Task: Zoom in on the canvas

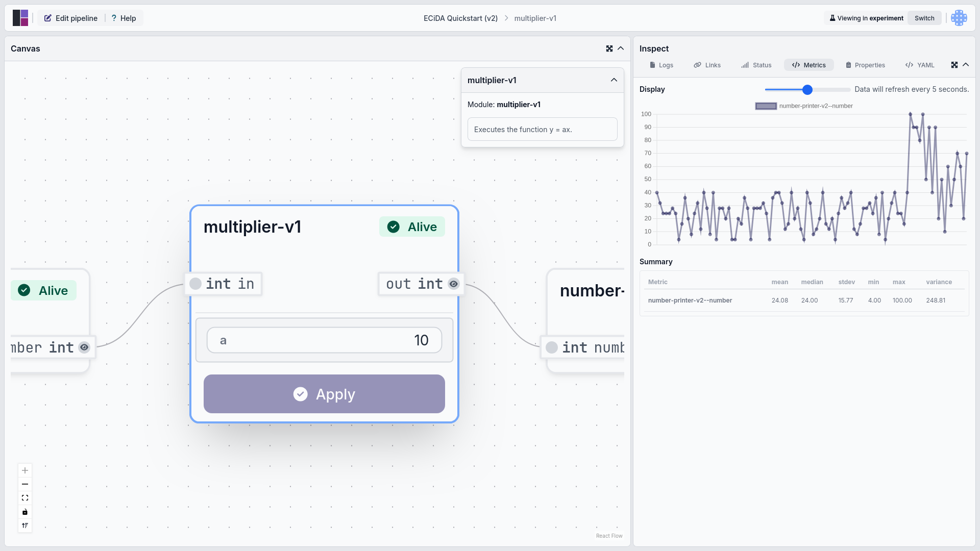Action: (25, 470)
